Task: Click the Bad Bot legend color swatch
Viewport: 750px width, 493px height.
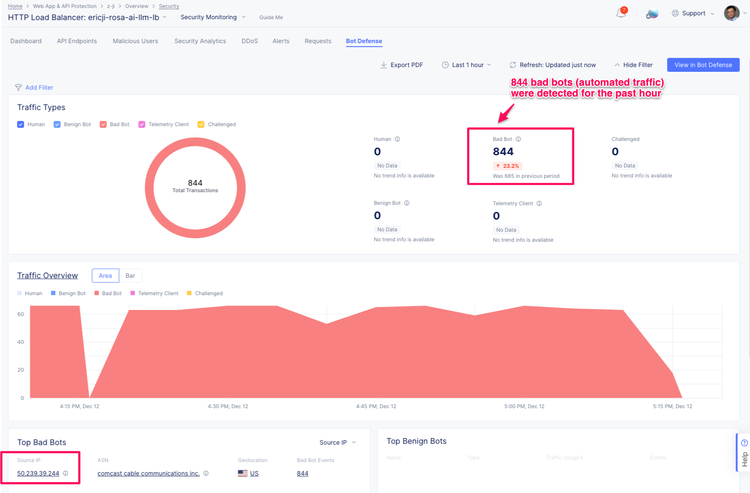Action: [95, 293]
